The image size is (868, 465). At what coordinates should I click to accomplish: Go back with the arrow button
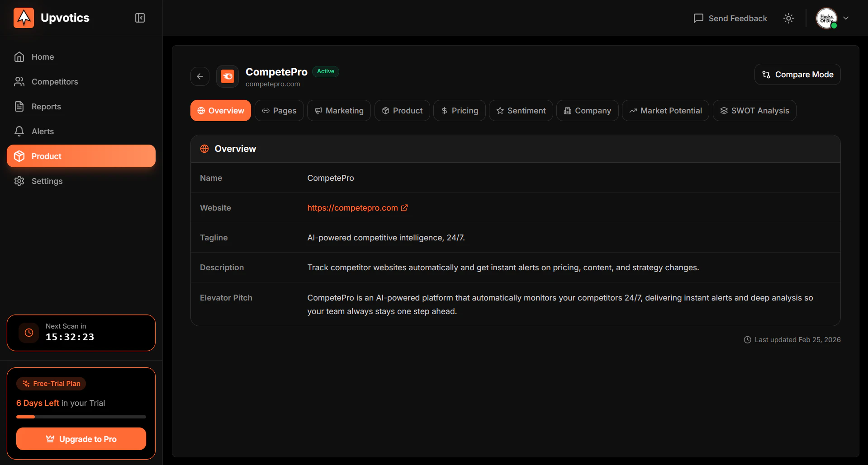200,76
